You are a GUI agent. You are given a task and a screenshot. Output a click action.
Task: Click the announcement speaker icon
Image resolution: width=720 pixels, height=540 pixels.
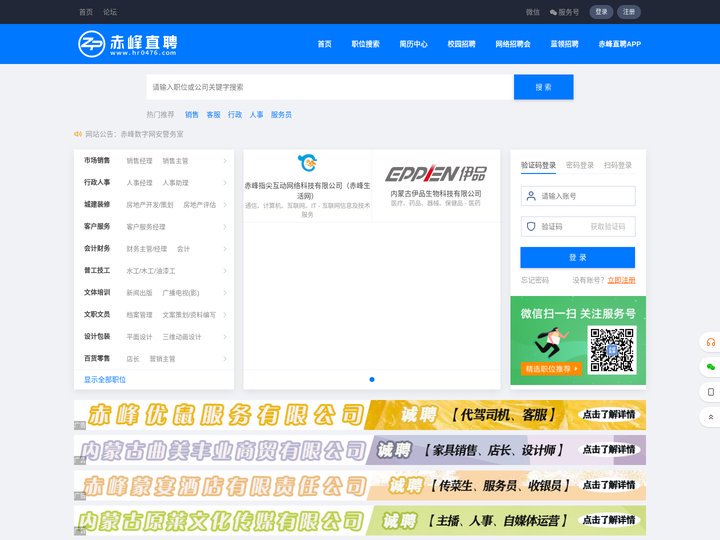78,134
